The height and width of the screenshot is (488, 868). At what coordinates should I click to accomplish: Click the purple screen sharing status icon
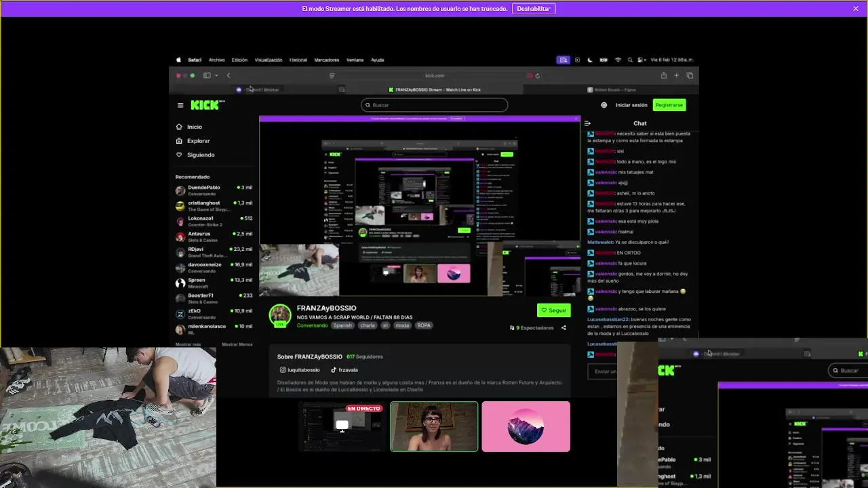point(563,60)
